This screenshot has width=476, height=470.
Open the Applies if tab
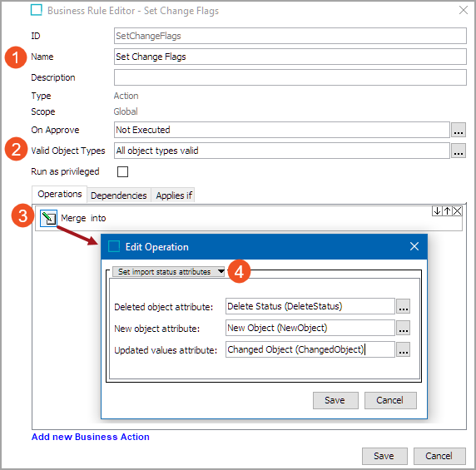point(174,195)
